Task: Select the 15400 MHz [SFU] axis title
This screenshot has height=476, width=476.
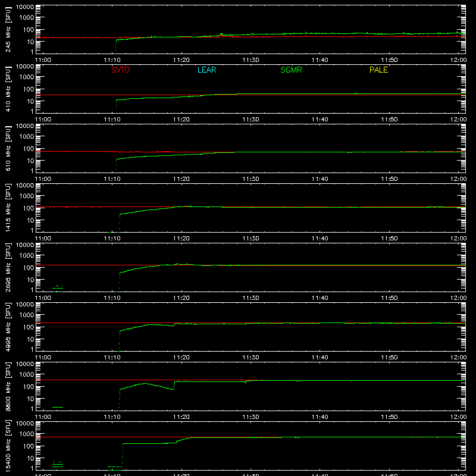Action: 8,446
